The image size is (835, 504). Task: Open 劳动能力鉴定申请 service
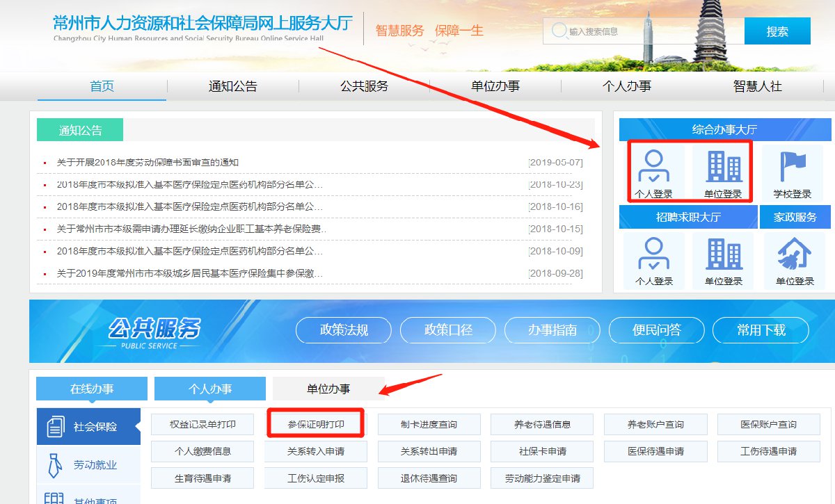543,478
